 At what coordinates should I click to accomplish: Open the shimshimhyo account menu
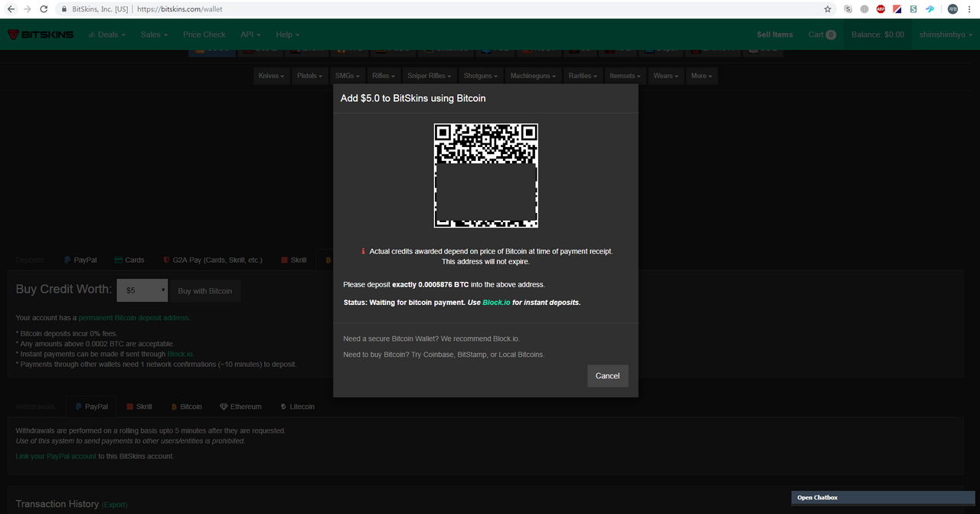[x=946, y=34]
